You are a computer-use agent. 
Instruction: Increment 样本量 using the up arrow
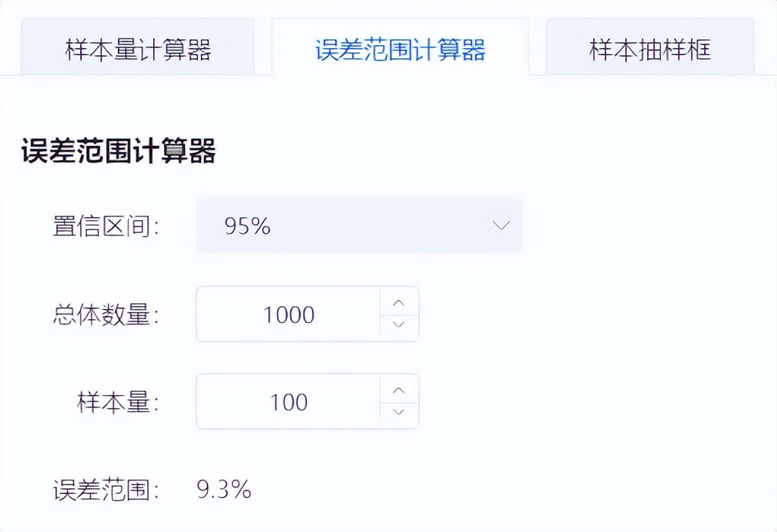tap(399, 390)
